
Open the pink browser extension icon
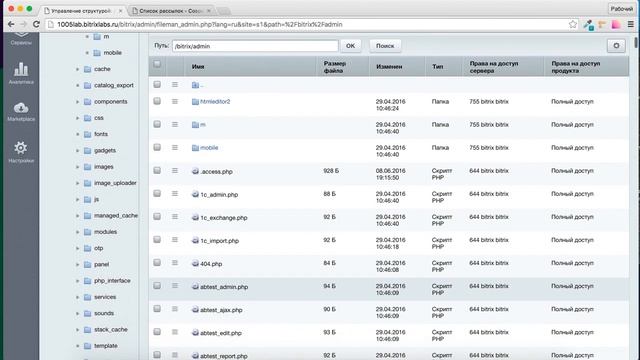tap(616, 24)
